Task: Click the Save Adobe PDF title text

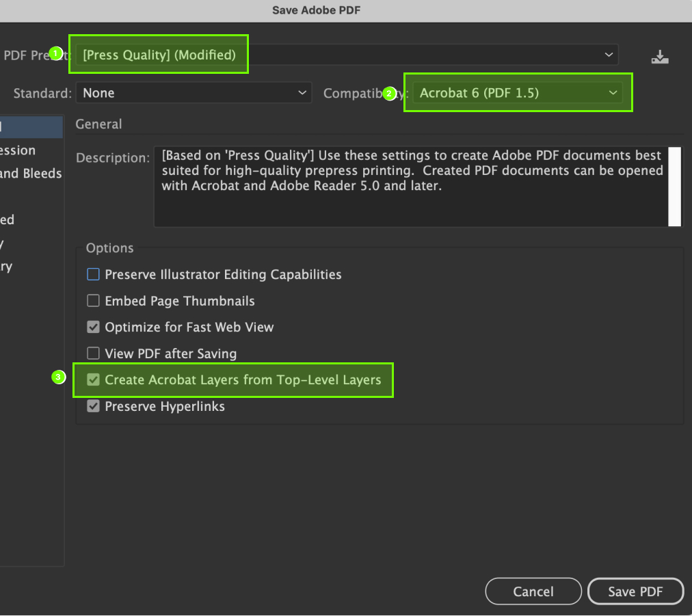Action: tap(317, 10)
